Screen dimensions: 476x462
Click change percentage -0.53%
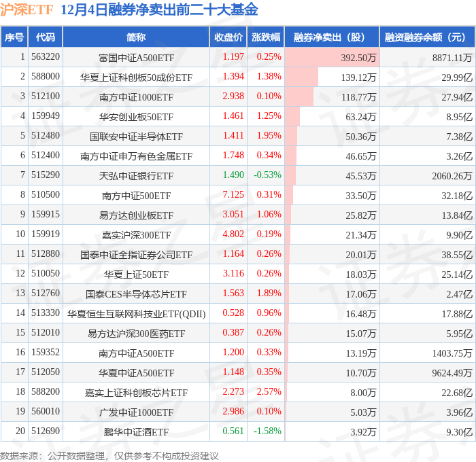point(267,175)
